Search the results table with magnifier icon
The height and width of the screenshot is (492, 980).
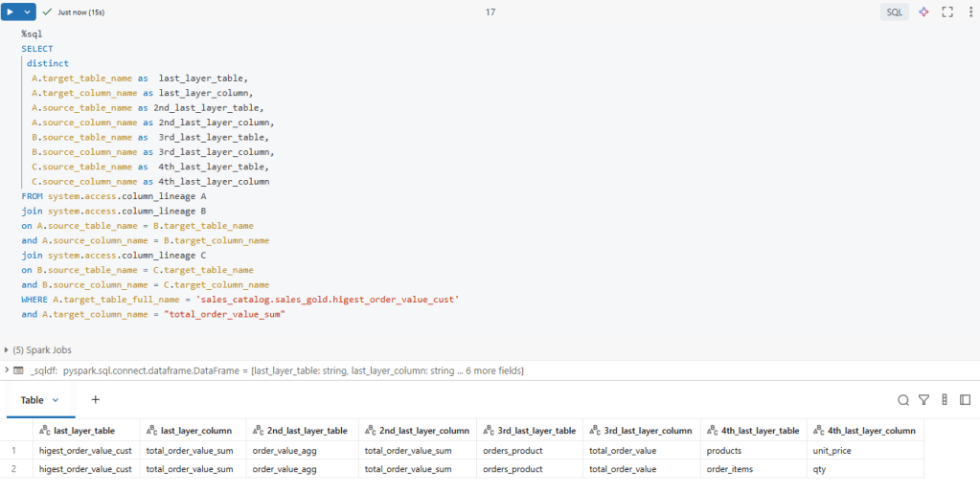pyautogui.click(x=903, y=400)
